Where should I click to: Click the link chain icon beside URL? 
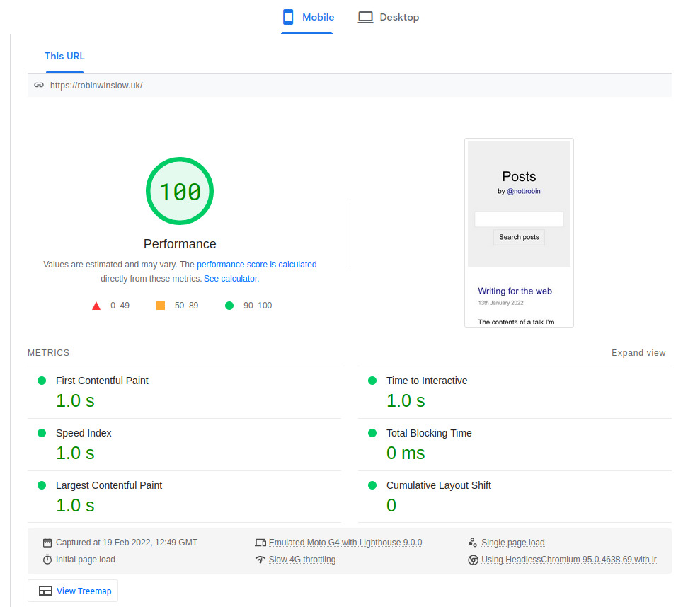pyautogui.click(x=40, y=85)
